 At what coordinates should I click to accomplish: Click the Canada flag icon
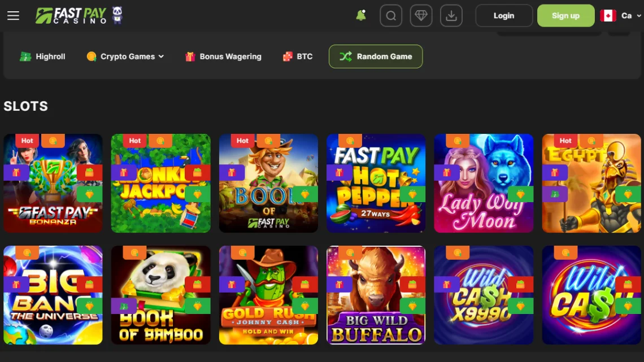608,16
